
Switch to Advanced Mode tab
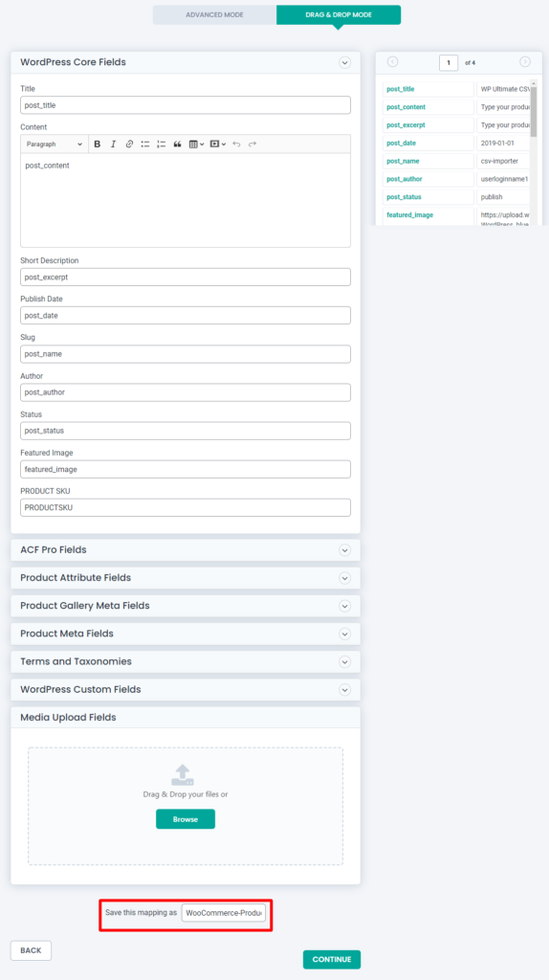tap(214, 14)
